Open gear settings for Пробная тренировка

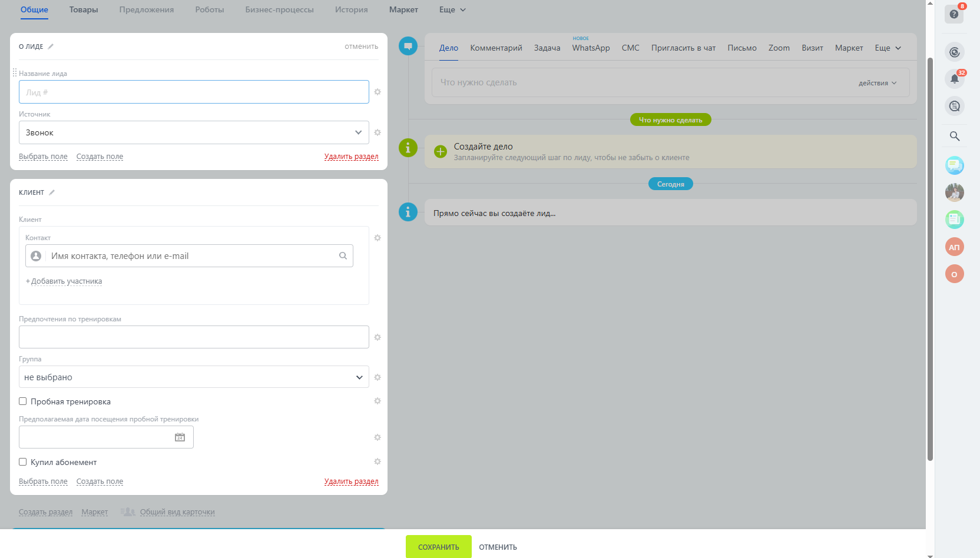tap(378, 401)
